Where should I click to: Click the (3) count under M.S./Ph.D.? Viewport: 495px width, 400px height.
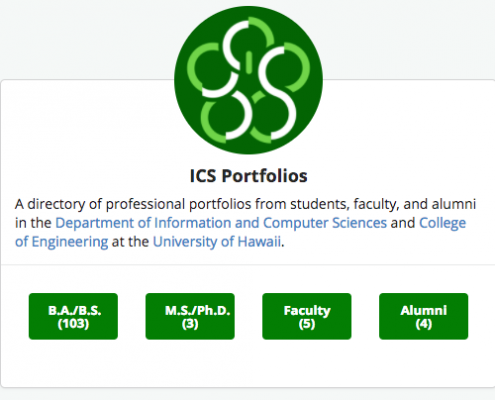coord(190,324)
